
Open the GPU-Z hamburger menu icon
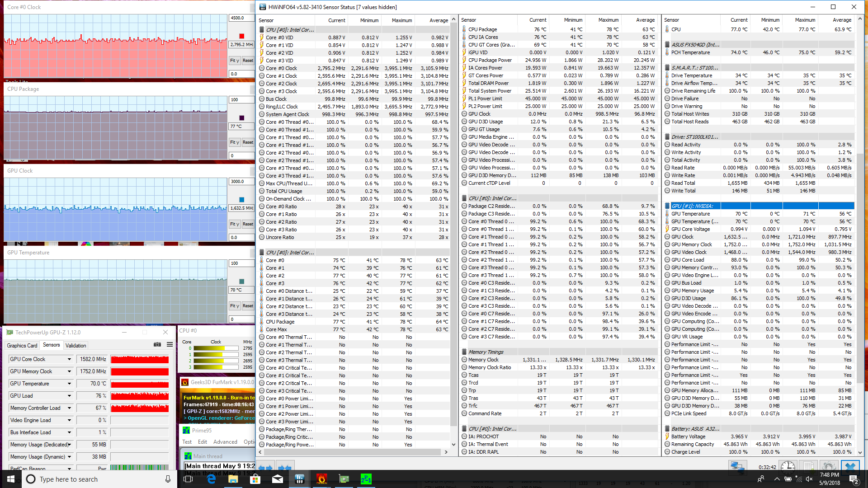(170, 344)
